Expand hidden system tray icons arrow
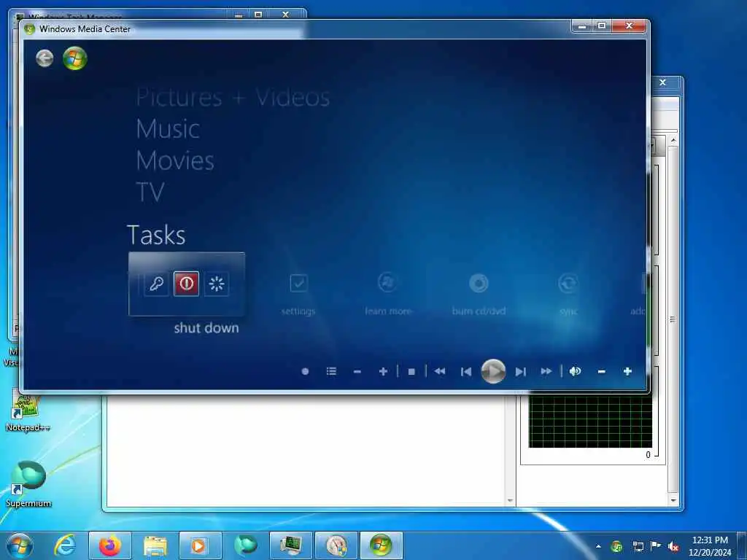Image resolution: width=747 pixels, height=560 pixels. point(598,546)
